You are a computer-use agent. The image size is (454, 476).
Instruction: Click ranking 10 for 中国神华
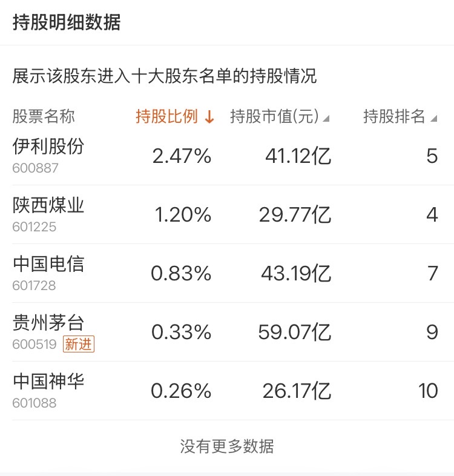(428, 391)
